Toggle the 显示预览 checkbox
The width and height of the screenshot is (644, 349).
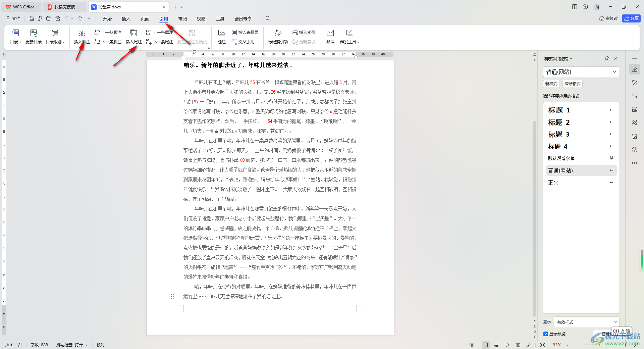pos(546,334)
